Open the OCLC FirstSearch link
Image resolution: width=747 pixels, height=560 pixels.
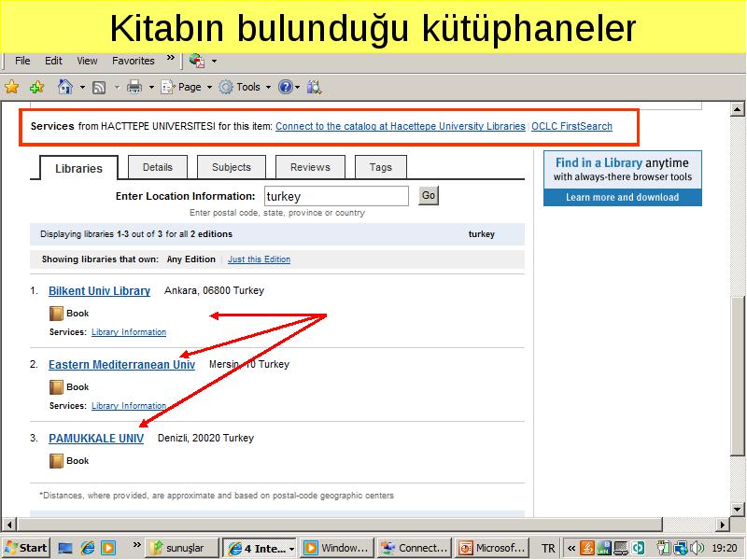[x=571, y=126]
